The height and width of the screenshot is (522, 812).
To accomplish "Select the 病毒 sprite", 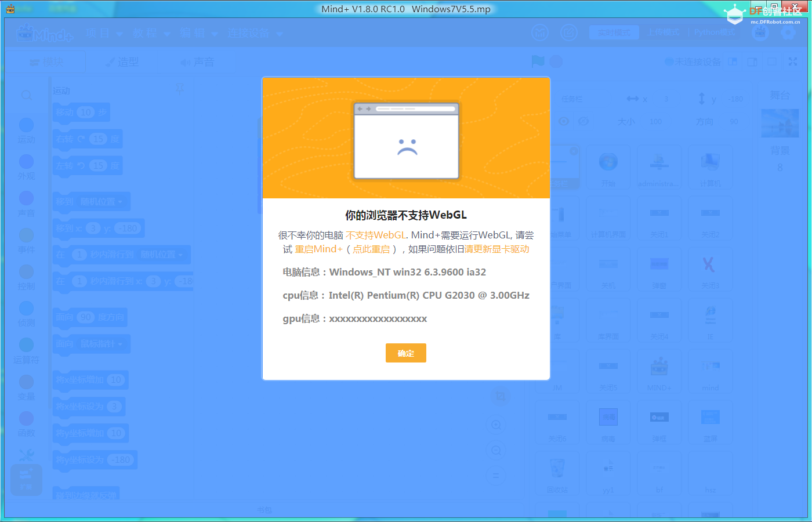I will coord(608,423).
